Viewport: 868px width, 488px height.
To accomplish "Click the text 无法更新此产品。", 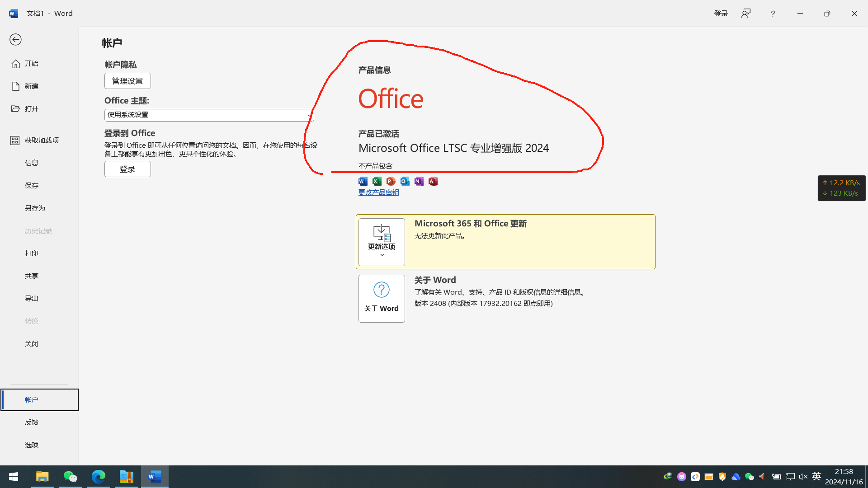I will coord(441,236).
